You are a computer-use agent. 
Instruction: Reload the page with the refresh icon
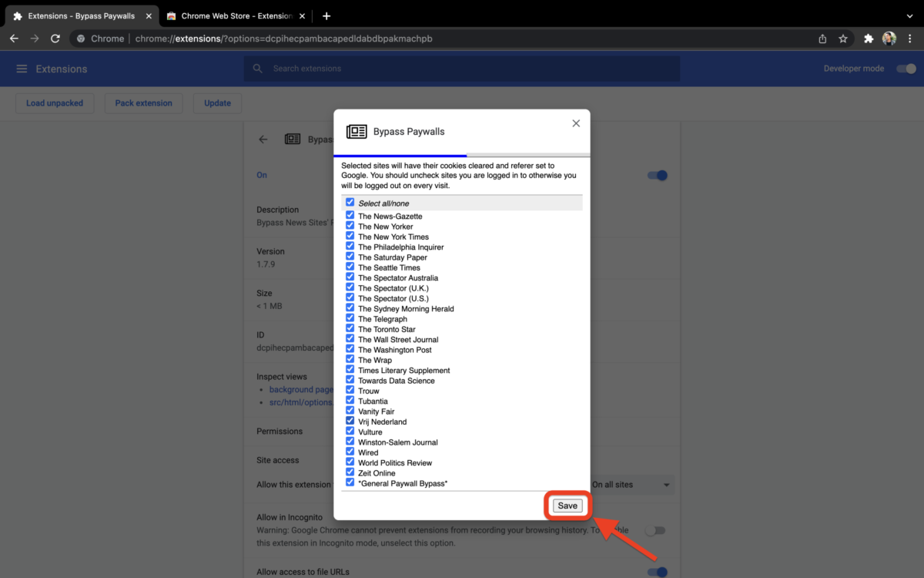(x=55, y=38)
